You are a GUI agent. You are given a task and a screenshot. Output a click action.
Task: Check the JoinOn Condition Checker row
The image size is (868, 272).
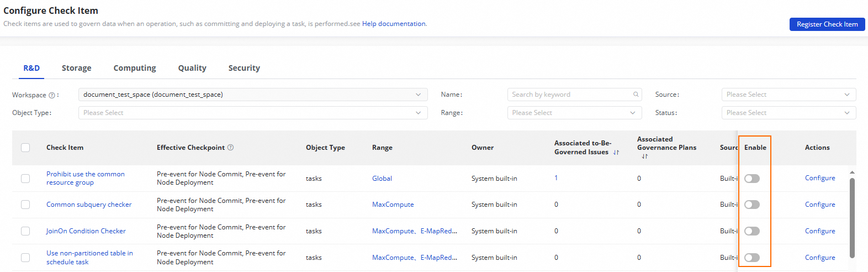point(25,231)
